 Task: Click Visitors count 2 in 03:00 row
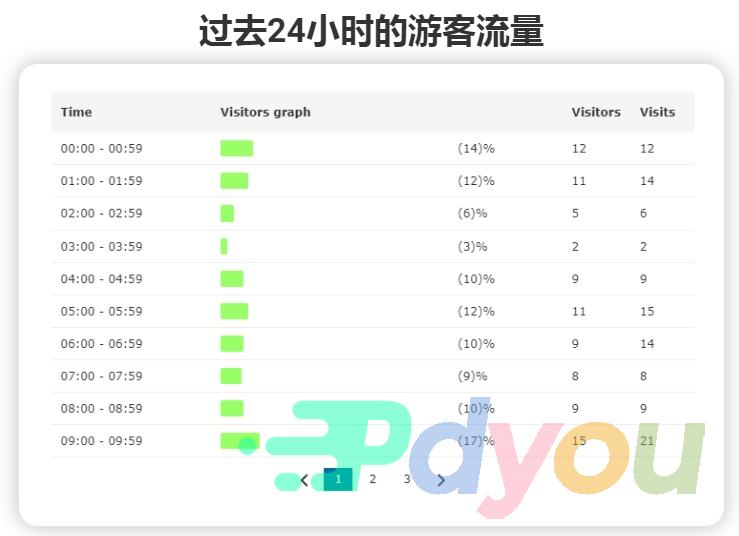point(575,247)
